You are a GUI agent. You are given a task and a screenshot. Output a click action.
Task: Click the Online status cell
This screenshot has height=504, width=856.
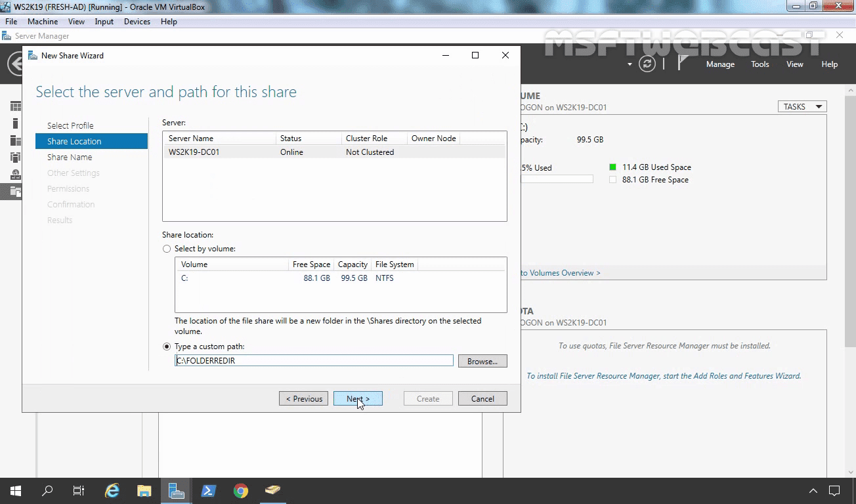point(291,152)
